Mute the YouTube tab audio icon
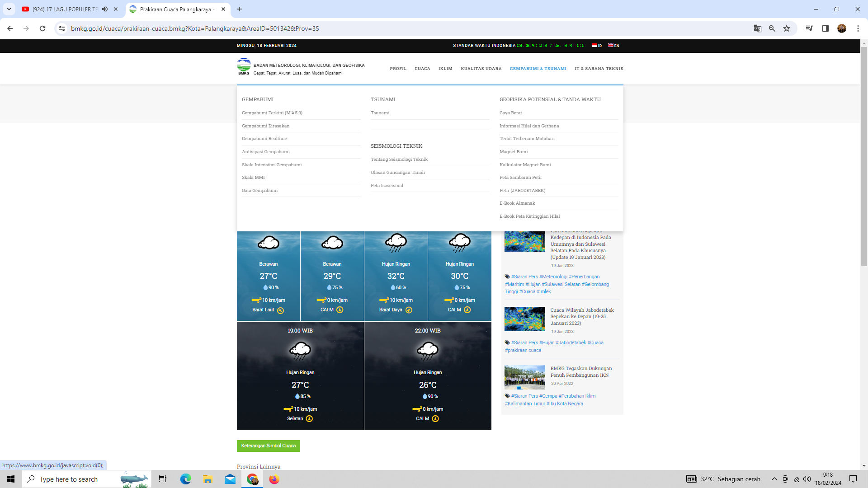This screenshot has height=488, width=868. click(105, 9)
